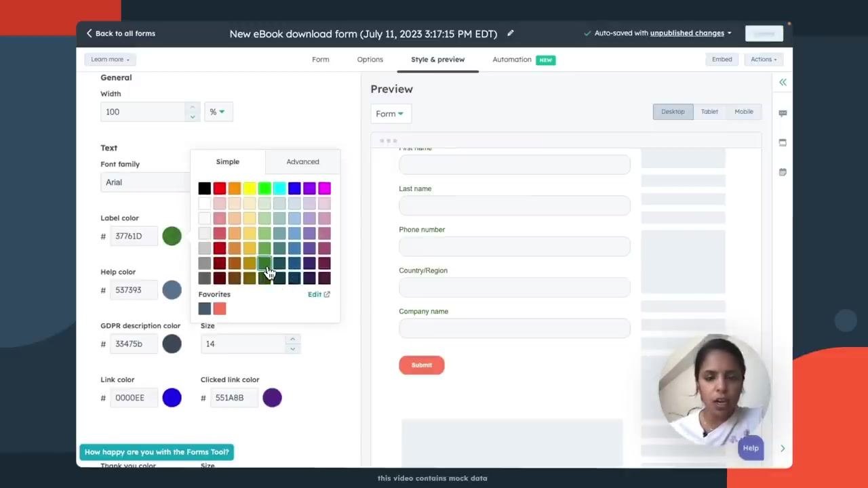Click the Width value input field
This screenshot has width=868, height=488.
144,112
